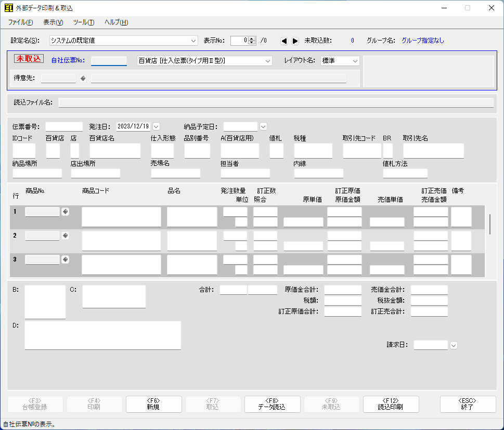
Task: Click the F12 読込印刷 button
Action: click(x=391, y=404)
